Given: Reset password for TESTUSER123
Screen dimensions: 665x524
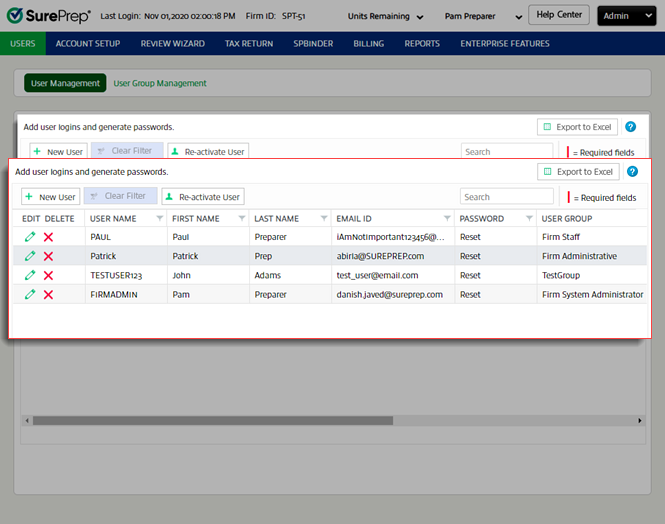Looking at the screenshot, I should 470,275.
